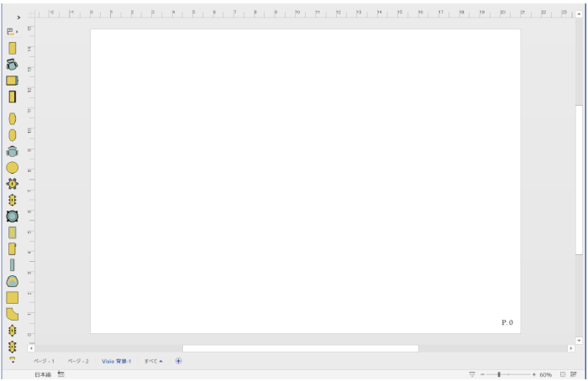Image resolution: width=588 pixels, height=381 pixels.
Task: Add a new page with the plus button
Action: click(178, 361)
